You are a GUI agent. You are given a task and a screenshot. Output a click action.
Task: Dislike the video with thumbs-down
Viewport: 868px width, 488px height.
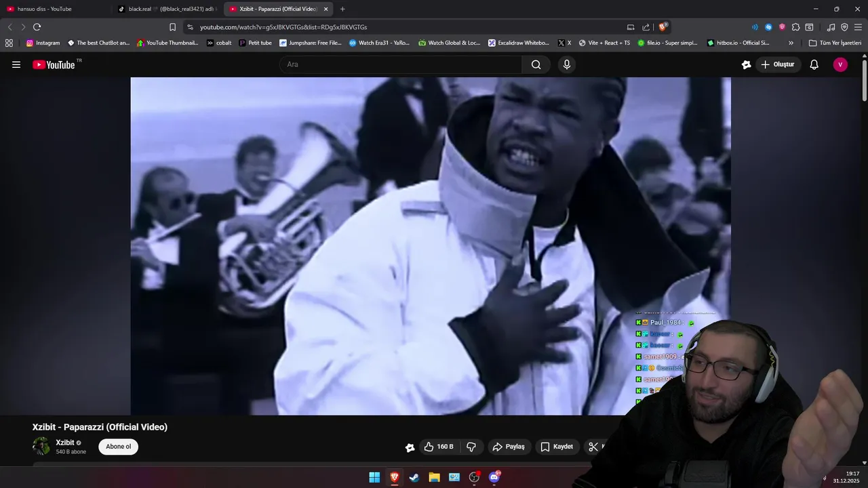point(471,447)
